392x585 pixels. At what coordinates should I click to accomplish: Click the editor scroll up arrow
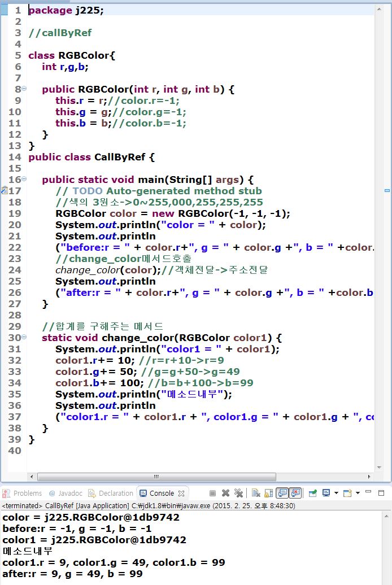pyautogui.click(x=379, y=9)
